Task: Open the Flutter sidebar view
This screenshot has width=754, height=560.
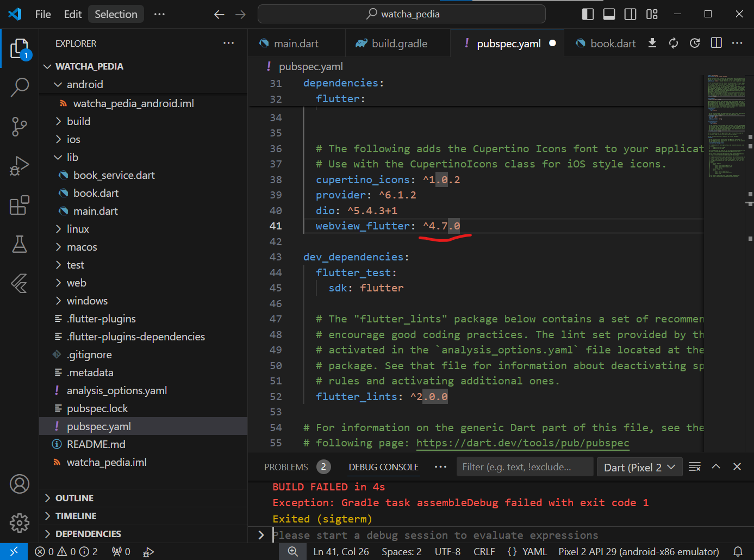Action: point(20,283)
